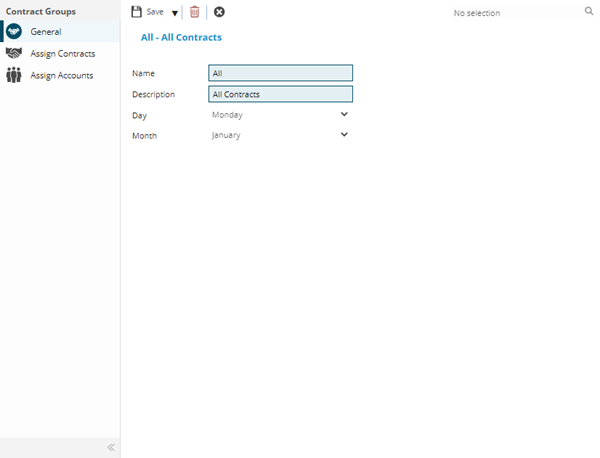The width and height of the screenshot is (600, 458).
Task: Open the Assign Contracts section label
Action: (63, 53)
